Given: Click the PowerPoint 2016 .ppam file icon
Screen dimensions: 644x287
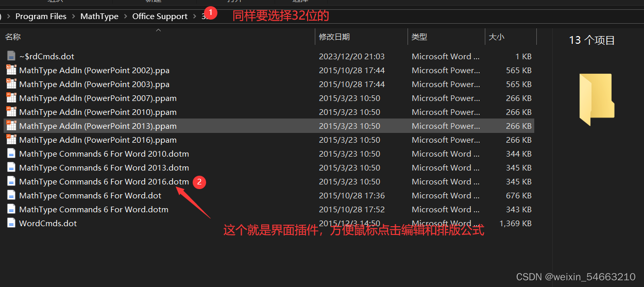Looking at the screenshot, I should tap(11, 140).
